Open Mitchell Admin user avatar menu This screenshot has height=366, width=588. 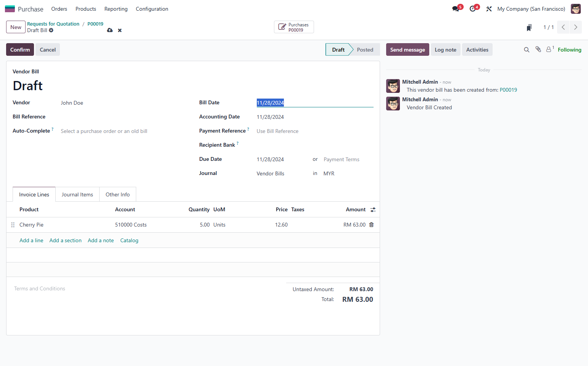[575, 9]
